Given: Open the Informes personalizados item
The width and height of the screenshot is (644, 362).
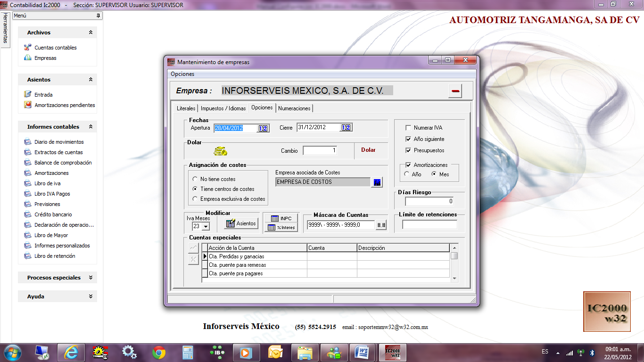Looking at the screenshot, I should [x=62, y=246].
